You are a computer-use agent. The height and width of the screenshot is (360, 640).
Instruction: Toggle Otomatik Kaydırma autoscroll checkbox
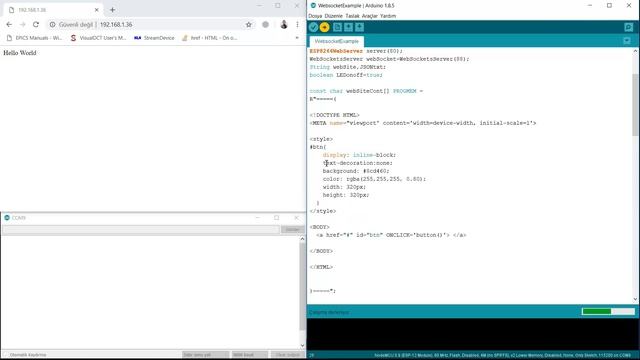tap(5, 355)
